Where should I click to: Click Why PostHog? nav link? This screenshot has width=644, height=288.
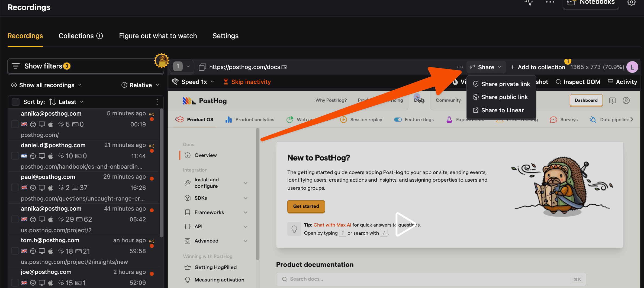coord(331,100)
